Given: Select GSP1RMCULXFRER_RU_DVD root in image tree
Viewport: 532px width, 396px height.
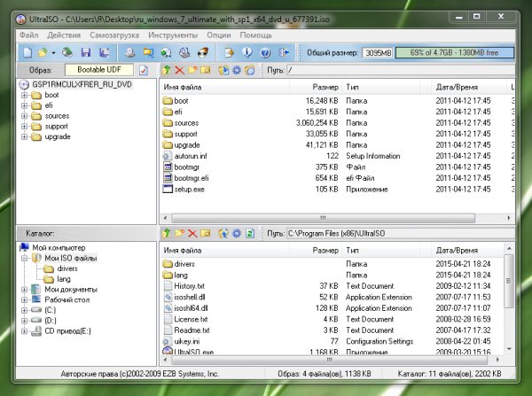Looking at the screenshot, I should [82, 84].
